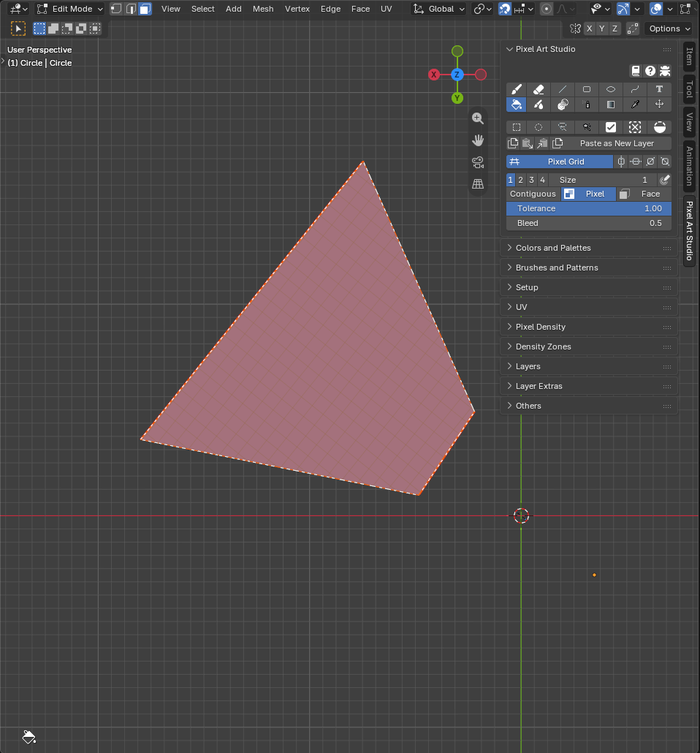Select the curve drawing tool
700x753 pixels.
(x=635, y=89)
